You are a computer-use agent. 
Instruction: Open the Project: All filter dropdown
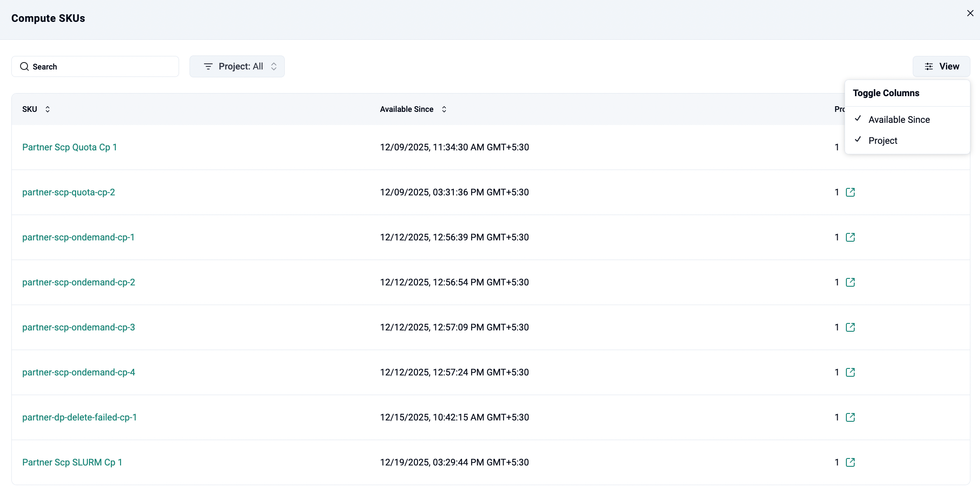(237, 66)
